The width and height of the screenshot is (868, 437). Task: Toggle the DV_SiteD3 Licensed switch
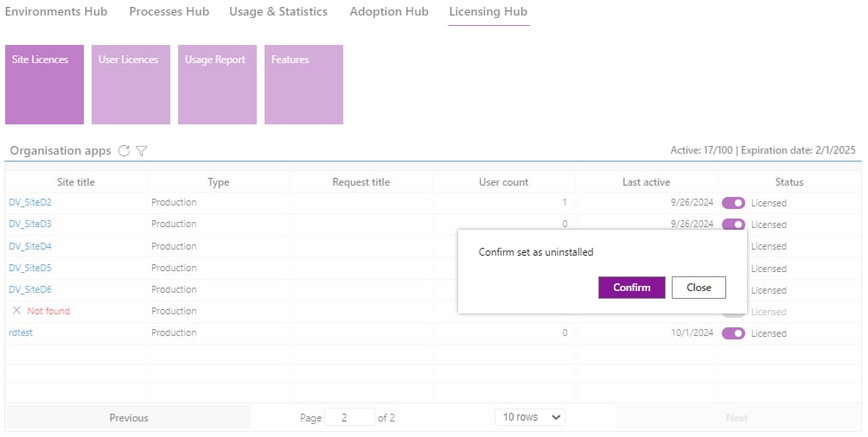tap(733, 224)
